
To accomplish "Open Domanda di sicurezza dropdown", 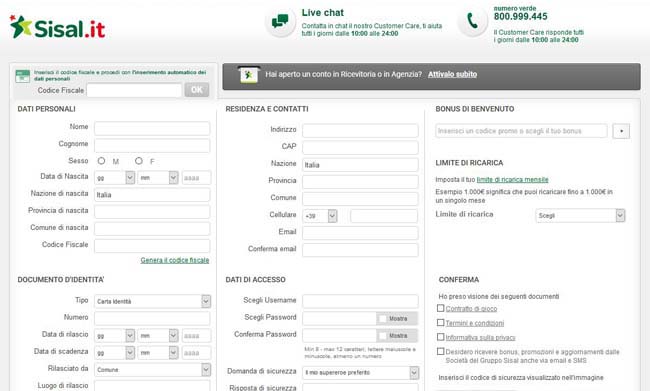I will pos(361,372).
